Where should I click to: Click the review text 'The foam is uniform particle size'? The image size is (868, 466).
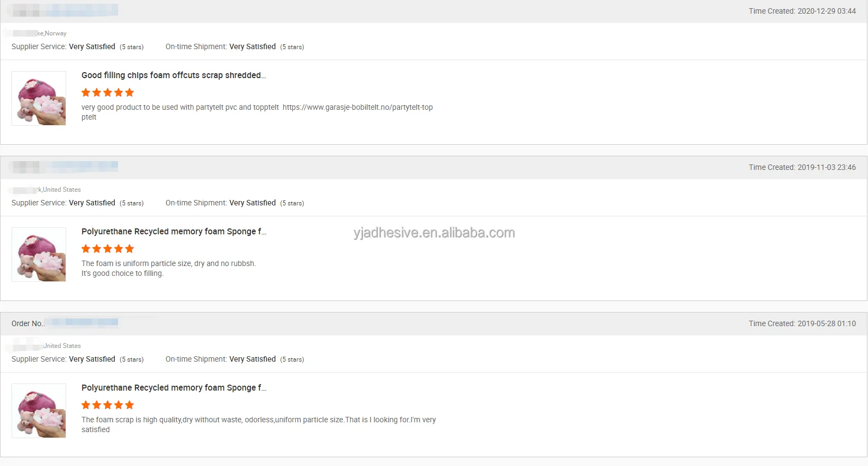coord(168,264)
